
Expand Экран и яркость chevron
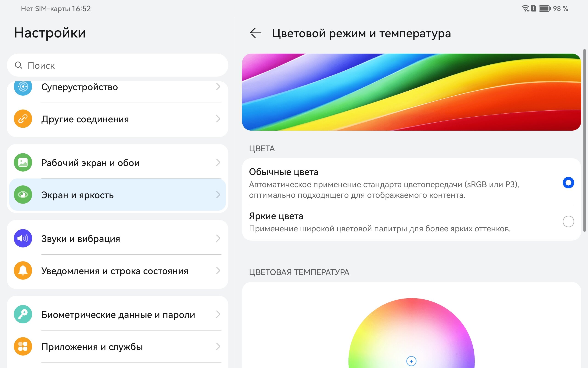pos(218,195)
